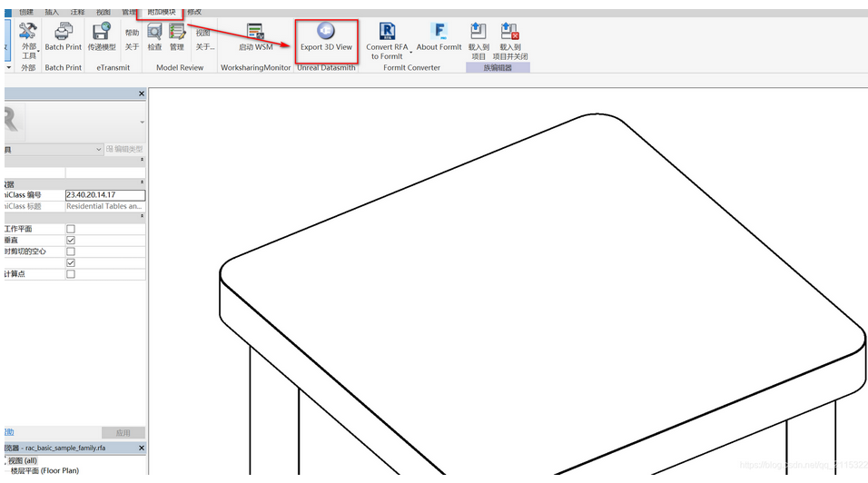Select 视图 (all) tree item
Image resolution: width=868 pixels, height=483 pixels.
click(22, 460)
